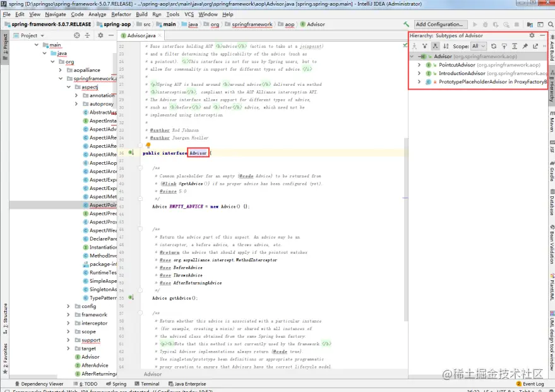Collapse the java folder in the project tree

[x=45, y=53]
